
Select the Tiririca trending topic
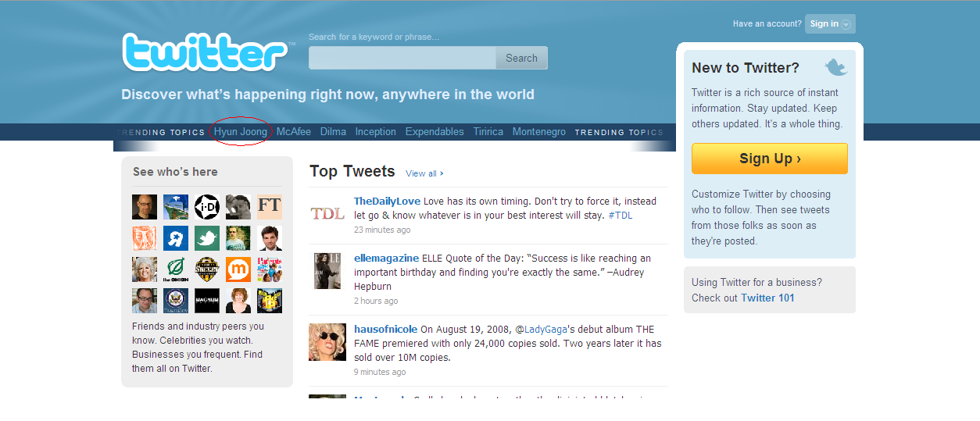[488, 132]
